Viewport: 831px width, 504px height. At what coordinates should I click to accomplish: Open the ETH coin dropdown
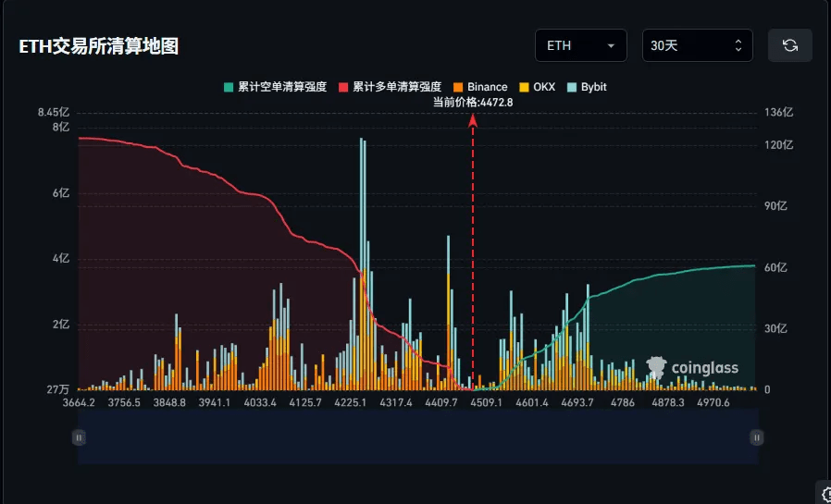coord(581,45)
